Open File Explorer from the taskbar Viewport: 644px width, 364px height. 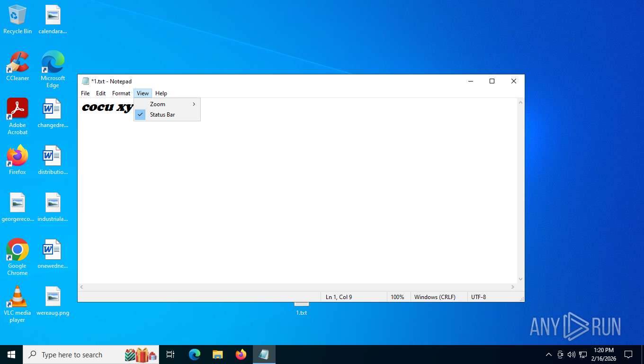[x=218, y=355]
